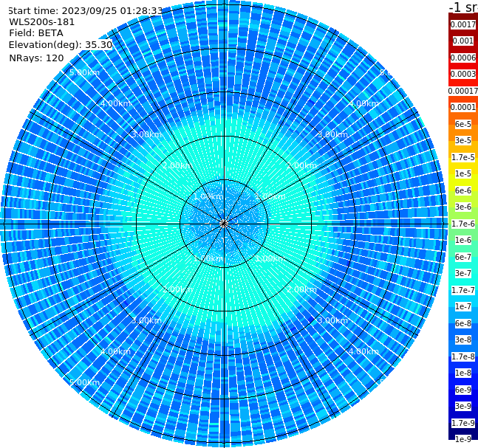The width and height of the screenshot is (478, 448).
Task: Select the 3e-8 colorbar tick label
Action: point(463,340)
